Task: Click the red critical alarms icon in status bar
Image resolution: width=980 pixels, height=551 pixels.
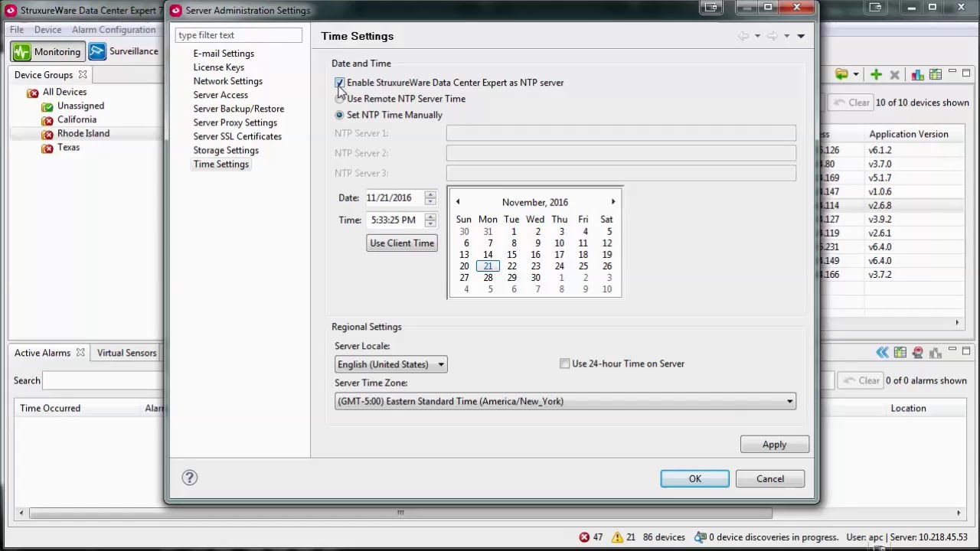Action: coord(584,537)
